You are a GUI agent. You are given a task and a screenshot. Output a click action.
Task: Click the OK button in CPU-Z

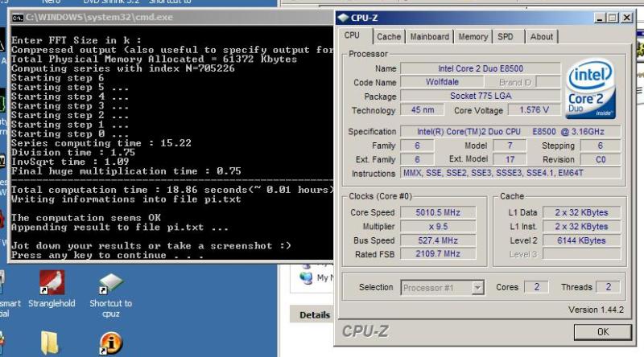[602, 332]
